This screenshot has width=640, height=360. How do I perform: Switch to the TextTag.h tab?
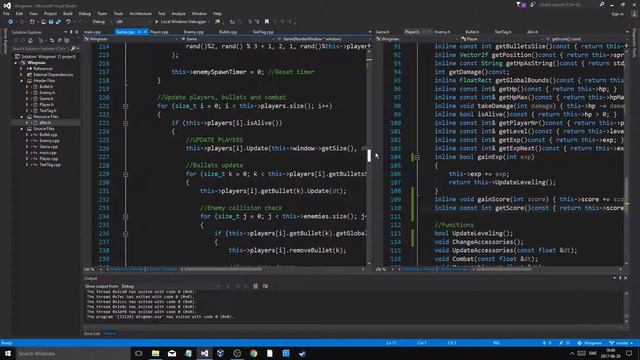click(x=502, y=32)
